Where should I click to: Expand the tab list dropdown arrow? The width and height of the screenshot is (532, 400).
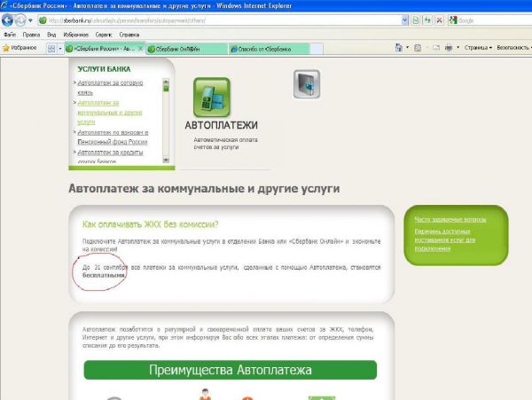pos(60,49)
